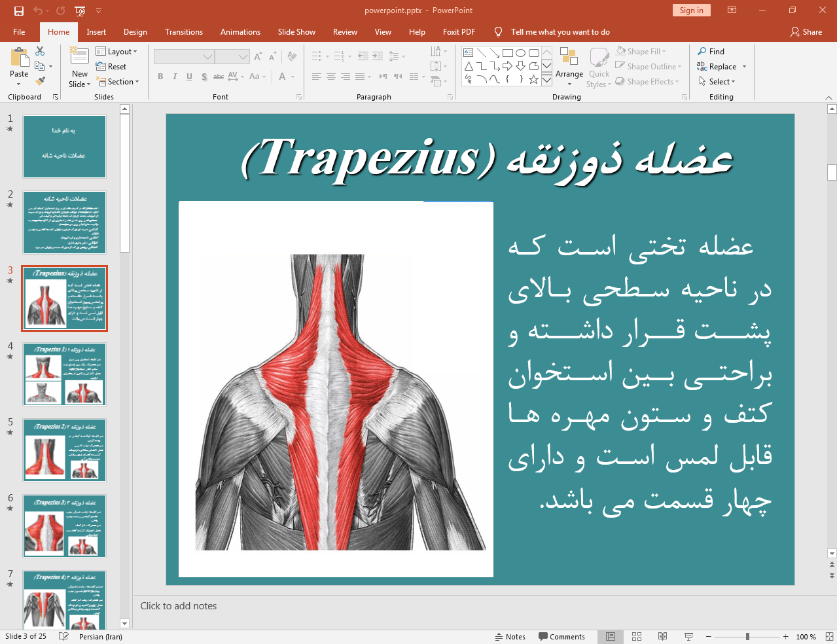The height and width of the screenshot is (644, 837).
Task: Switch to Reading View icon
Action: pos(662,637)
